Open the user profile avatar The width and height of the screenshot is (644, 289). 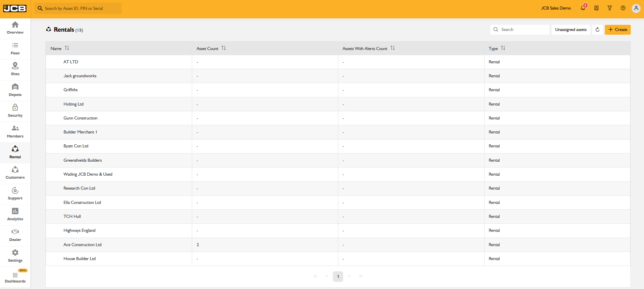tap(636, 8)
